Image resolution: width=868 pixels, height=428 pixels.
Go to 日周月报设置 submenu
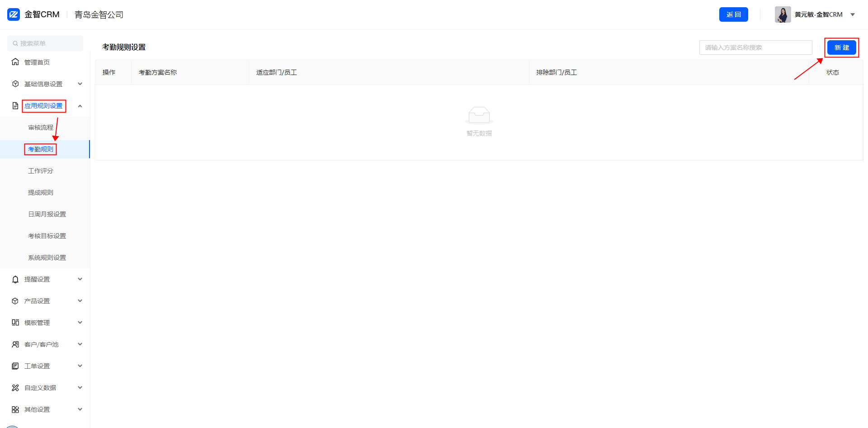pyautogui.click(x=47, y=214)
